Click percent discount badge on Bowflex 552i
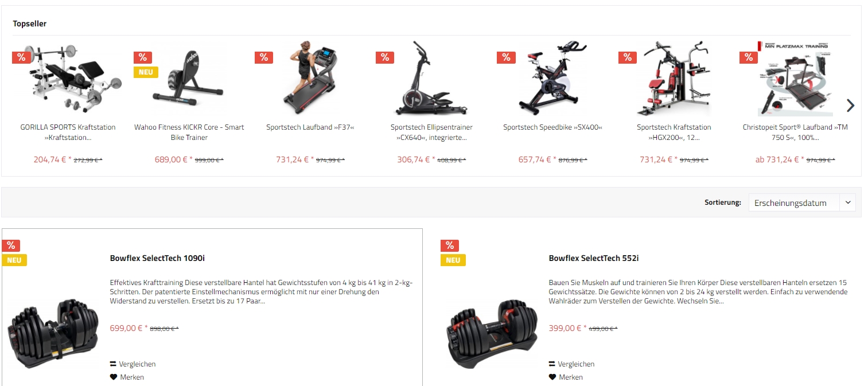The image size is (868, 386). [450, 245]
